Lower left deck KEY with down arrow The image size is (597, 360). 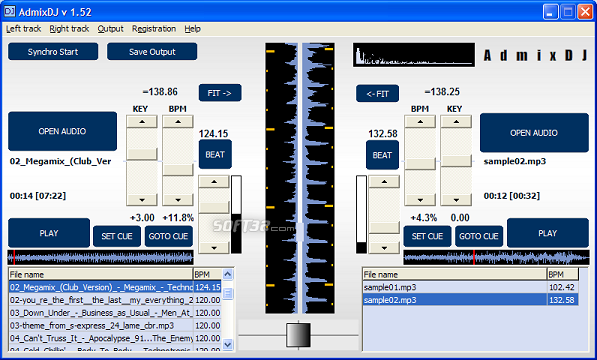pyautogui.click(x=142, y=199)
